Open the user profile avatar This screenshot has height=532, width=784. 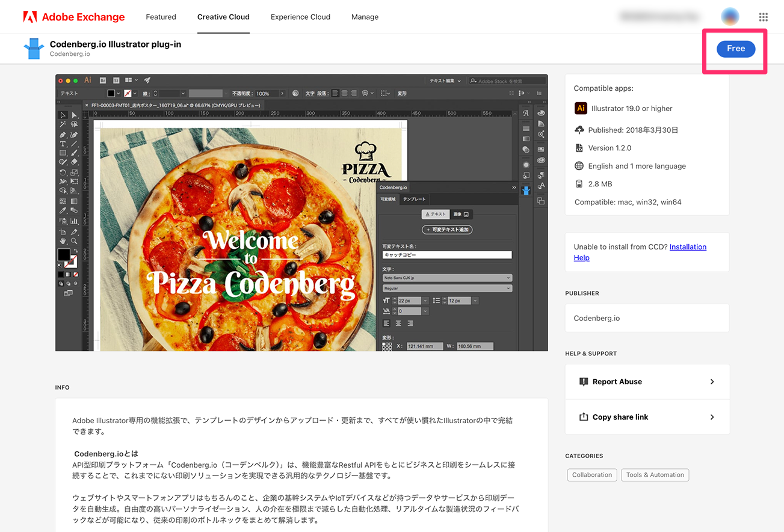[730, 17]
